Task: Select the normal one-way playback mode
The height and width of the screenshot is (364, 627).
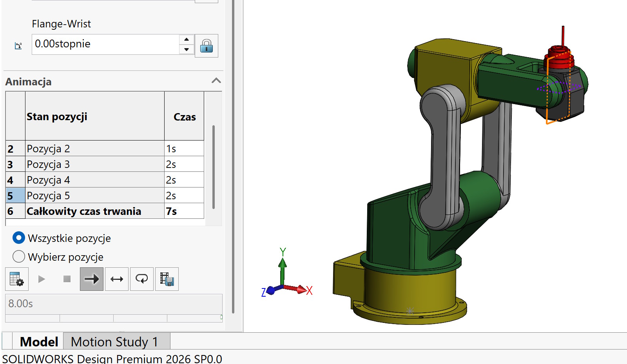Action: tap(92, 279)
